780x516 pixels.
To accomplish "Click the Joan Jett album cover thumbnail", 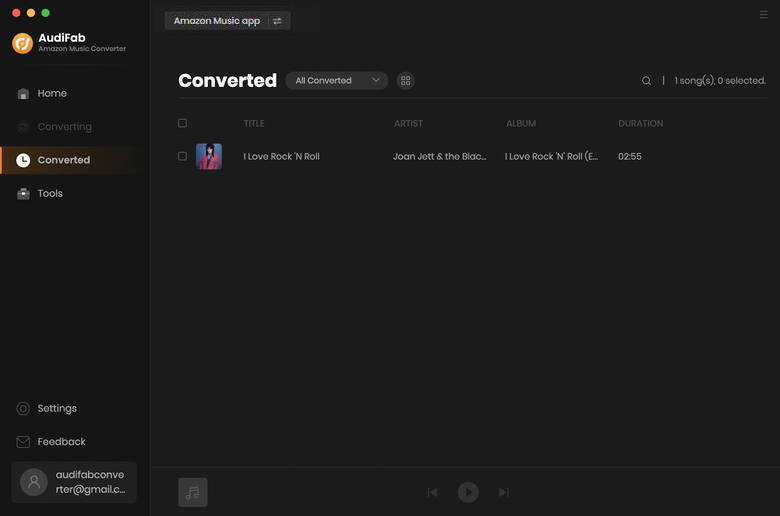I will [209, 156].
